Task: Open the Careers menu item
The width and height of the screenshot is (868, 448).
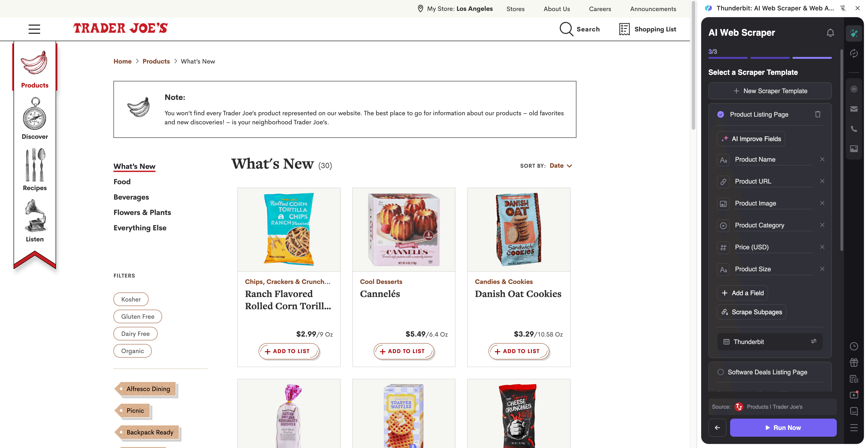Action: 600,9
